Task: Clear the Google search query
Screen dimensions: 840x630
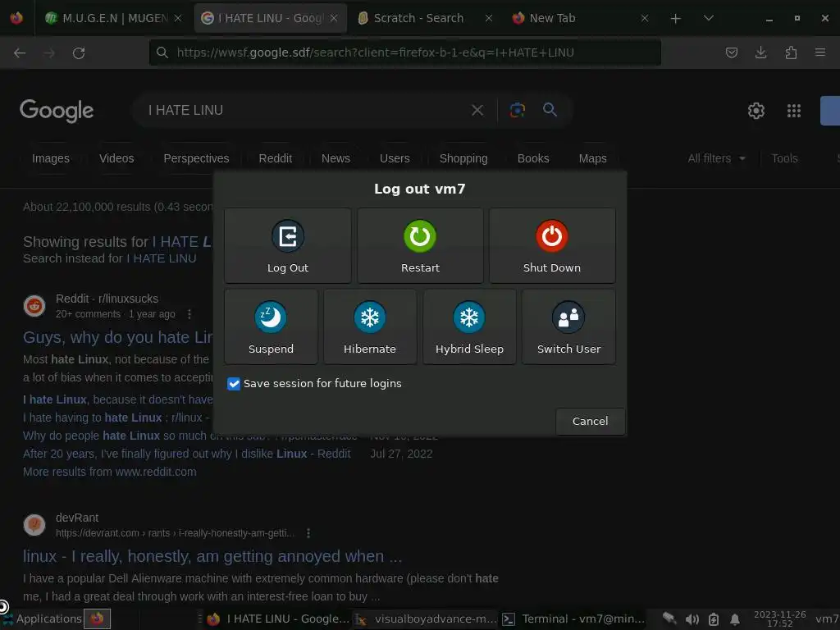Action: point(477,111)
